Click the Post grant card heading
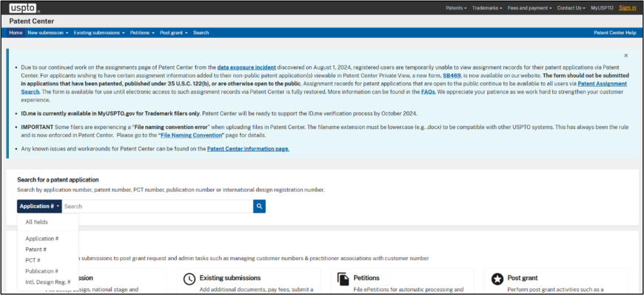The width and height of the screenshot is (644, 295). coord(523,278)
